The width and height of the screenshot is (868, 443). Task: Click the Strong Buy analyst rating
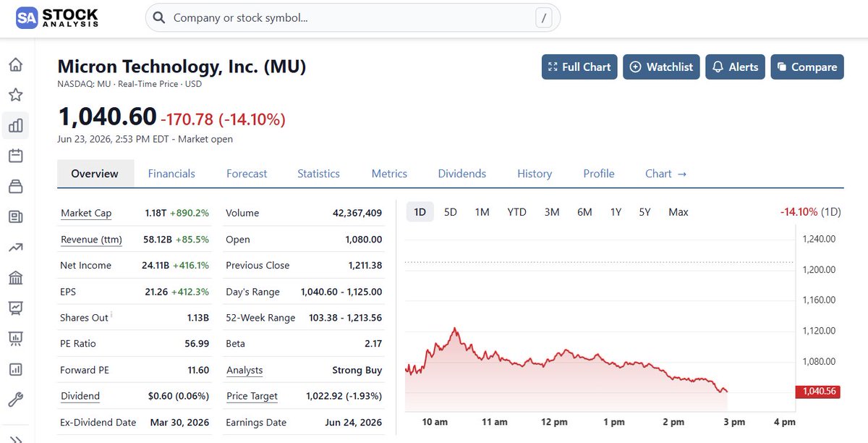(x=357, y=370)
